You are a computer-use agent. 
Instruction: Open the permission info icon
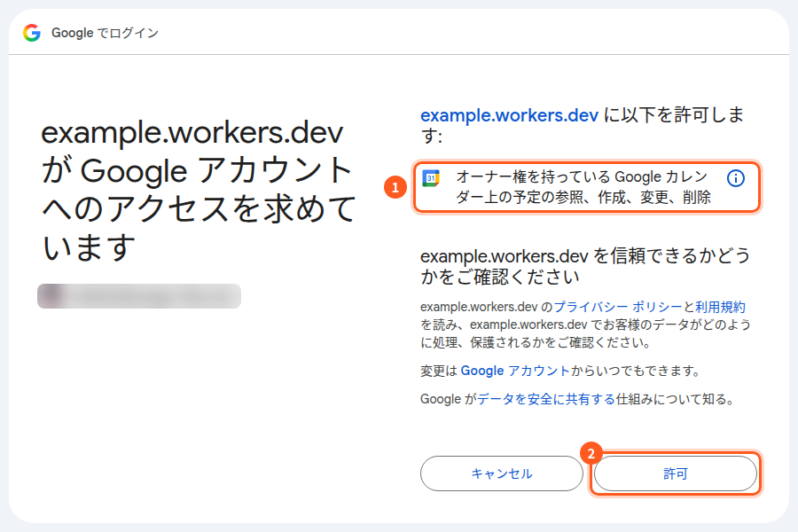pos(735,178)
